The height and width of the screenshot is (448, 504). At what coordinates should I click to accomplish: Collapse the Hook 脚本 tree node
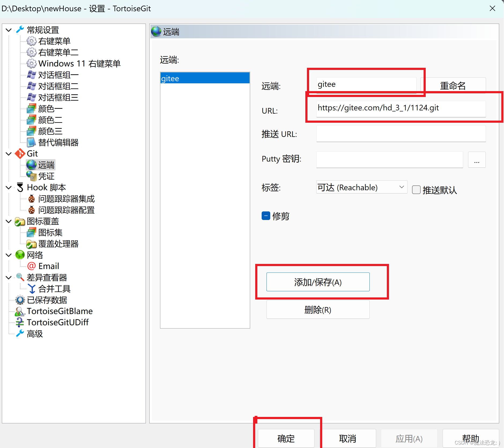tap(9, 187)
